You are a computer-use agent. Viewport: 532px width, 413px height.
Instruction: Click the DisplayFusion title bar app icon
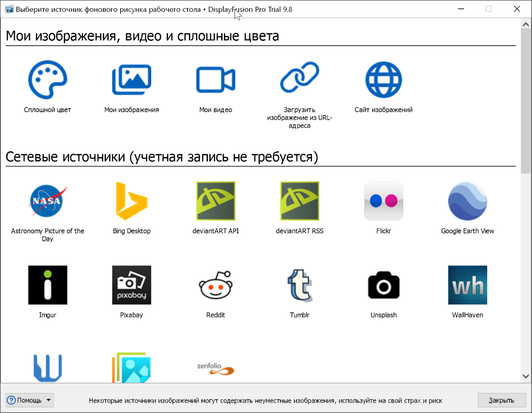pos(9,9)
